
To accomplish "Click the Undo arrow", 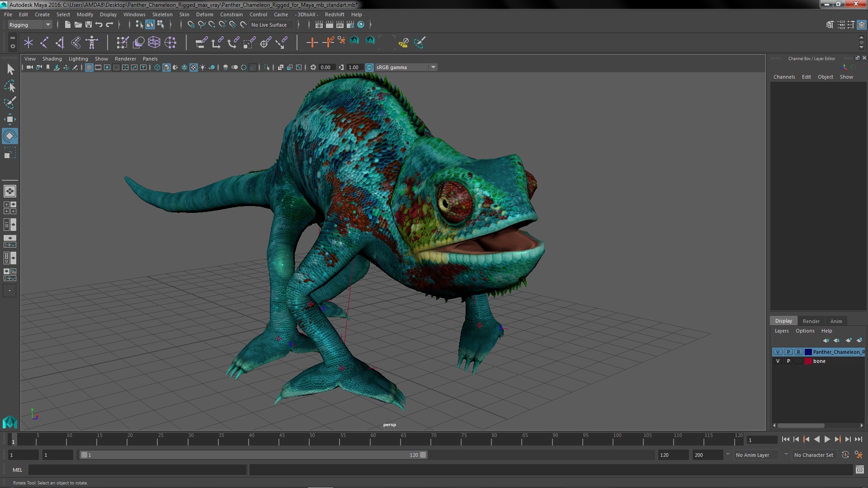I will point(99,24).
